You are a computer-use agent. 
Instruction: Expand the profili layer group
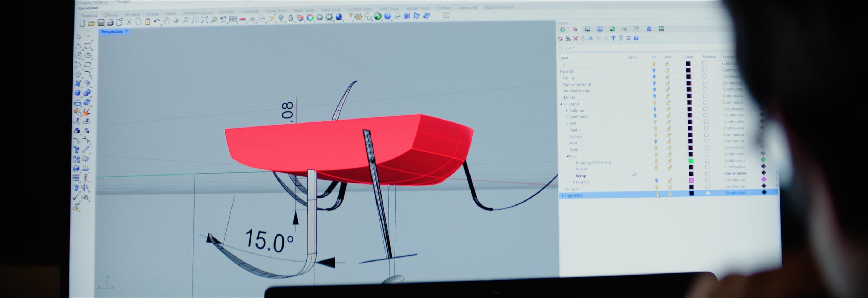[x=561, y=72]
